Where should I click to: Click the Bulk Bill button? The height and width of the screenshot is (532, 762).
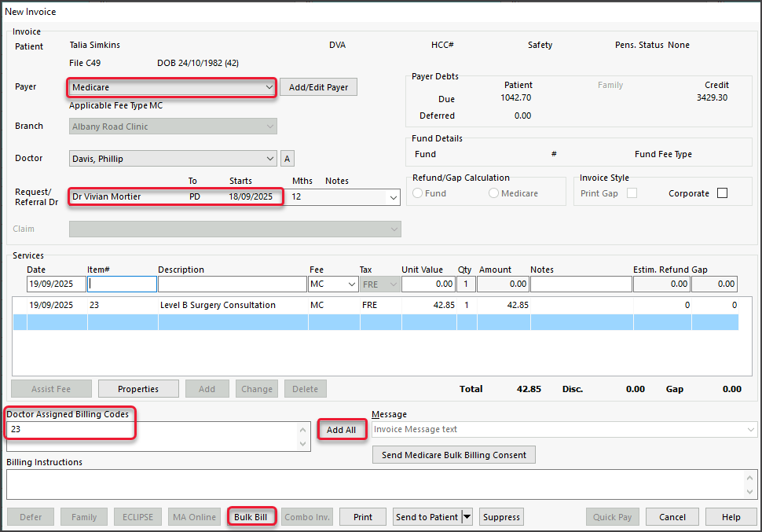click(251, 517)
